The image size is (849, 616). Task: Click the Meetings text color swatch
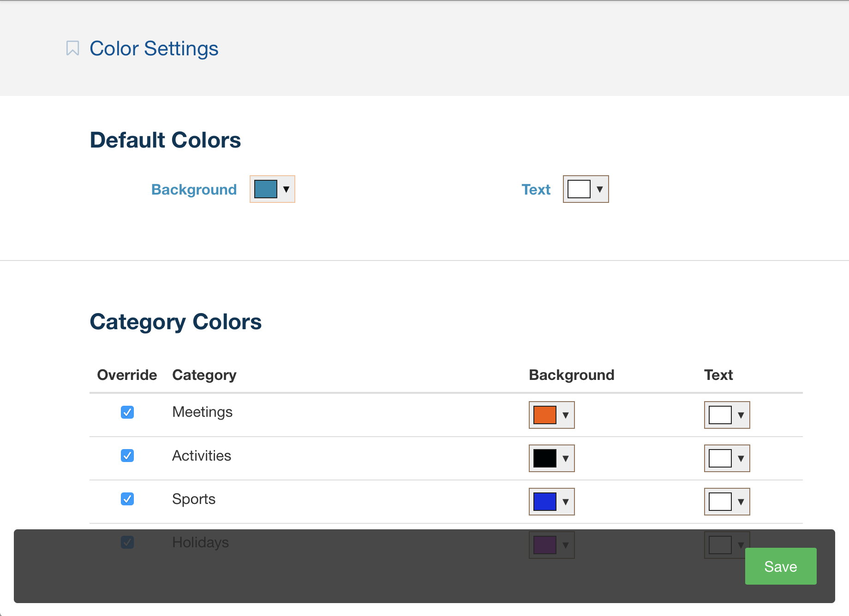click(x=720, y=415)
